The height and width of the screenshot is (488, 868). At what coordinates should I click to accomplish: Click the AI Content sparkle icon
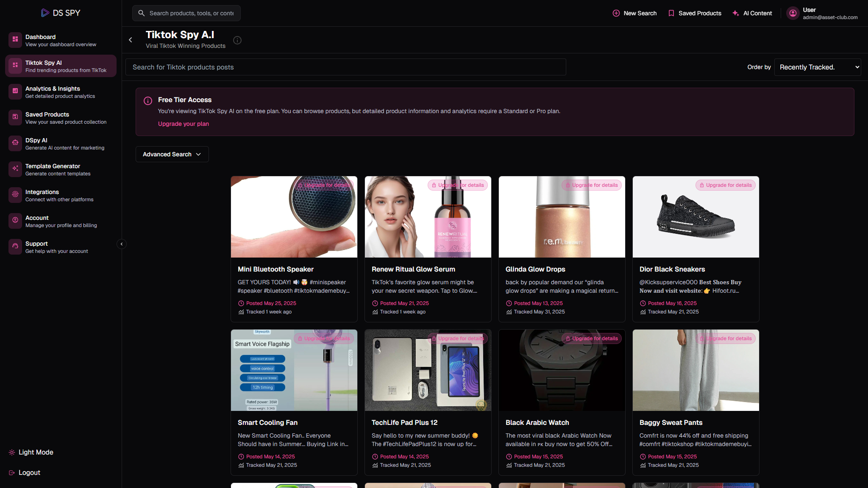point(736,13)
